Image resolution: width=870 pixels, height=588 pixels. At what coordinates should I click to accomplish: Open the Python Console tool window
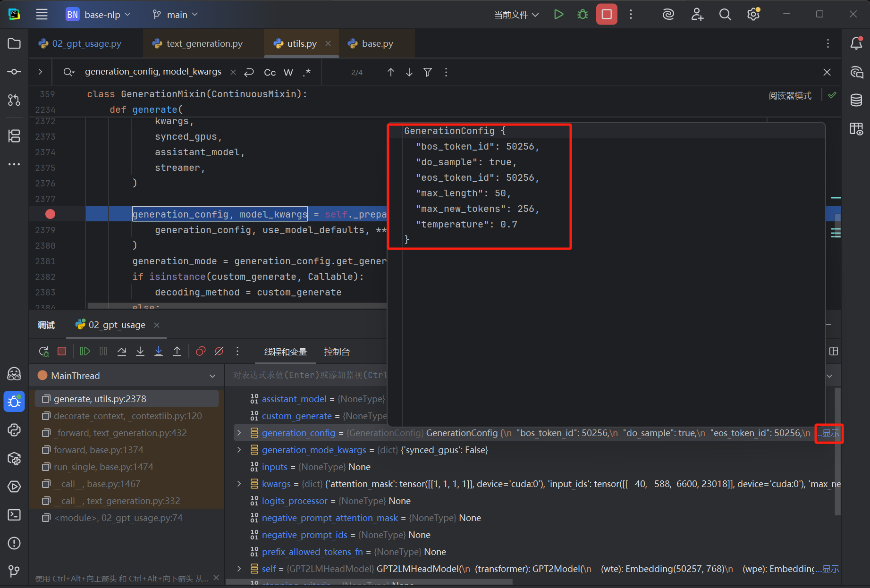pos(14,430)
